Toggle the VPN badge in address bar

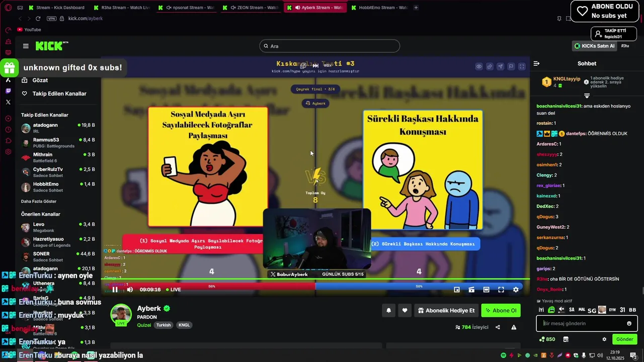(x=51, y=19)
